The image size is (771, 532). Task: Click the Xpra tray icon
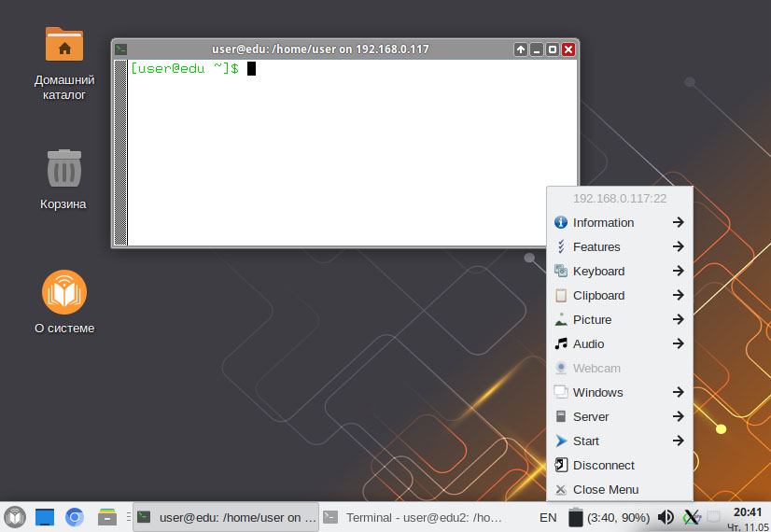[x=692, y=517]
